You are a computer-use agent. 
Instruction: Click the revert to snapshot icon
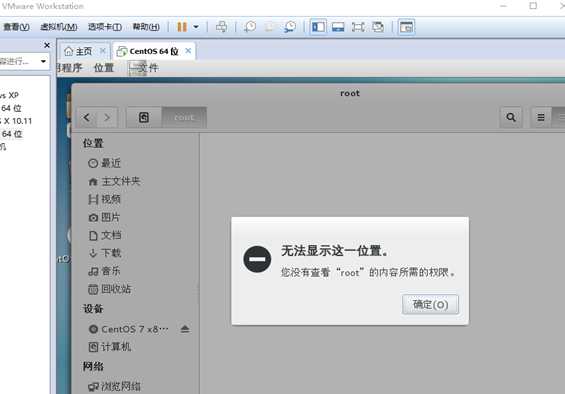(270, 27)
